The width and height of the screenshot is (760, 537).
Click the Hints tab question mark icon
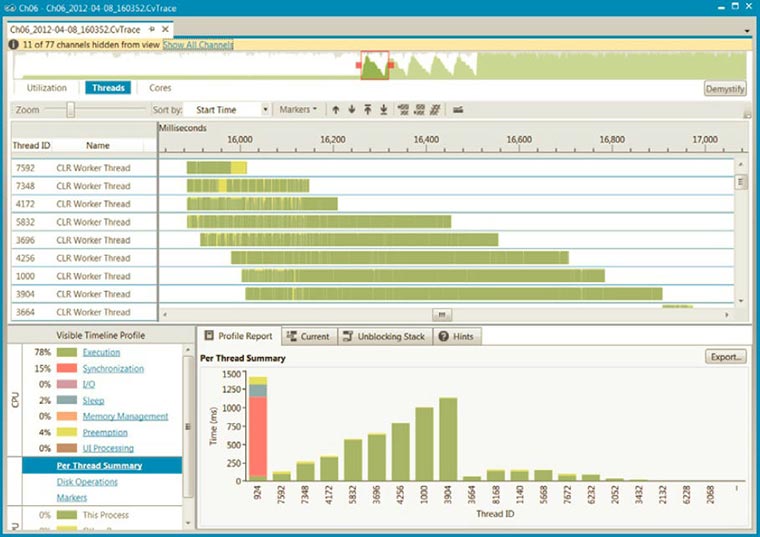(x=443, y=337)
